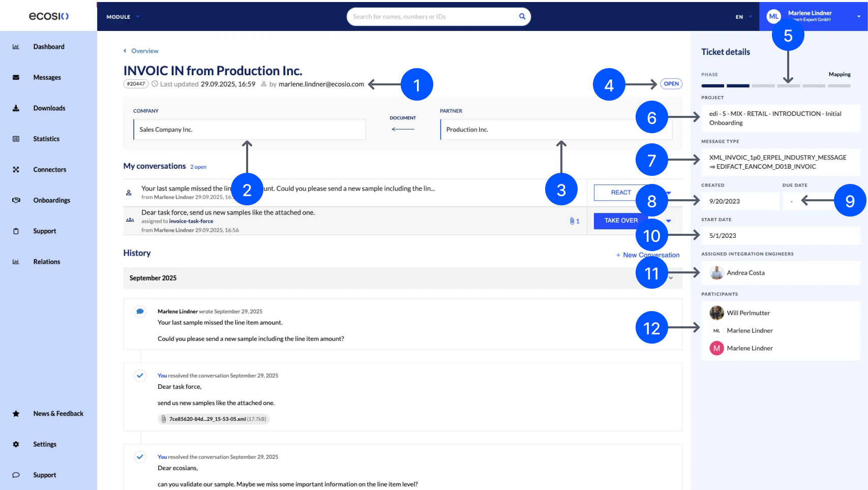Click the Support clipboard icon
Screen dimensions: 868x490
pos(16,231)
